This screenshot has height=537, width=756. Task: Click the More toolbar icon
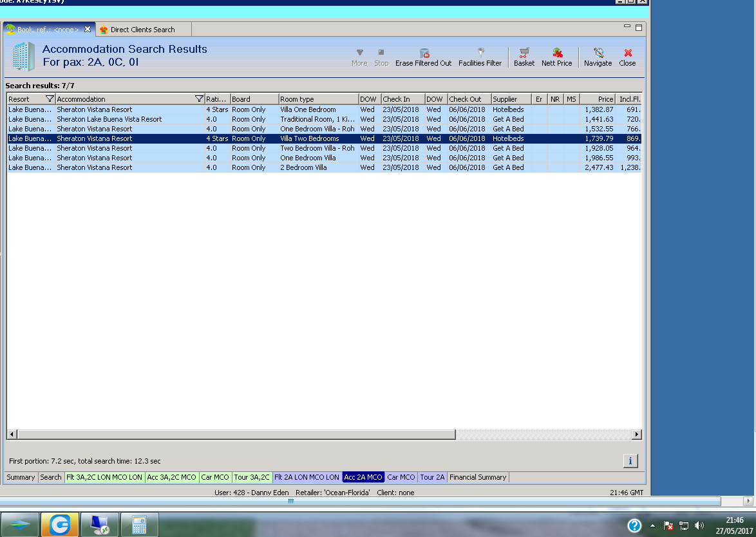[x=359, y=57]
